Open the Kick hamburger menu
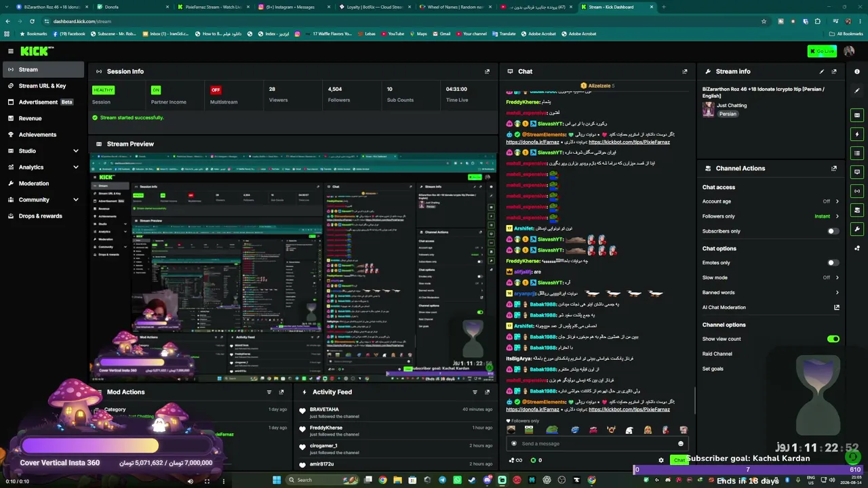This screenshot has width=868, height=488. (11, 51)
